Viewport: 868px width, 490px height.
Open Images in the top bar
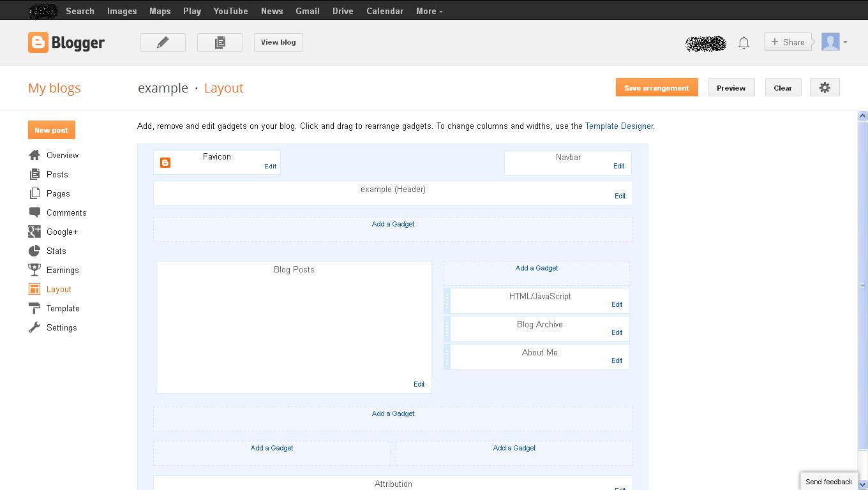click(x=122, y=11)
